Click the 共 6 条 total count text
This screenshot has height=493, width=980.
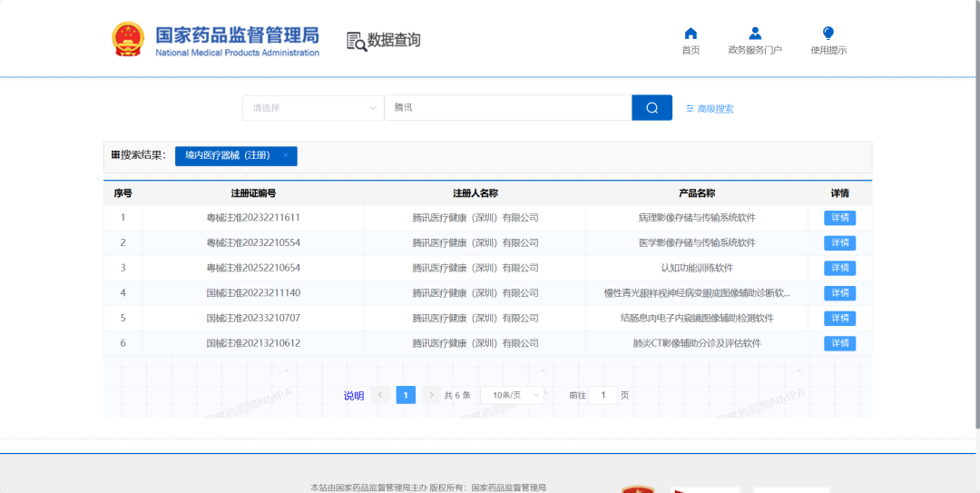pyautogui.click(x=457, y=396)
